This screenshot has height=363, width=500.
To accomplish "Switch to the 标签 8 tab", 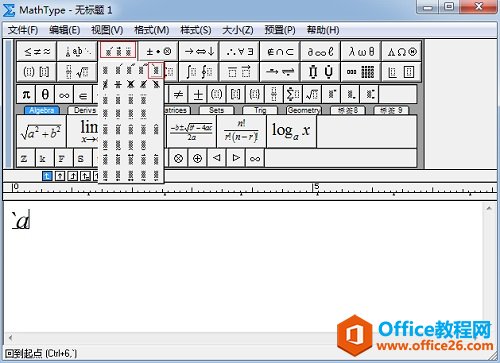I will 348,110.
